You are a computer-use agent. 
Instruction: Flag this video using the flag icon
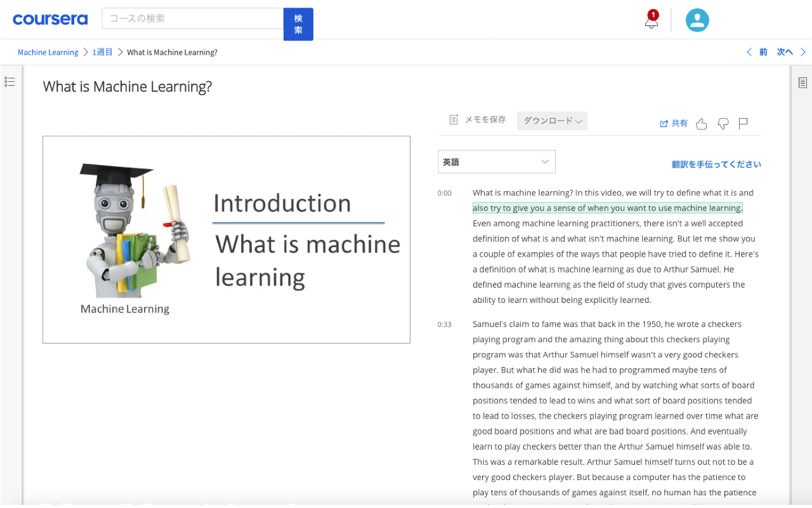[743, 123]
